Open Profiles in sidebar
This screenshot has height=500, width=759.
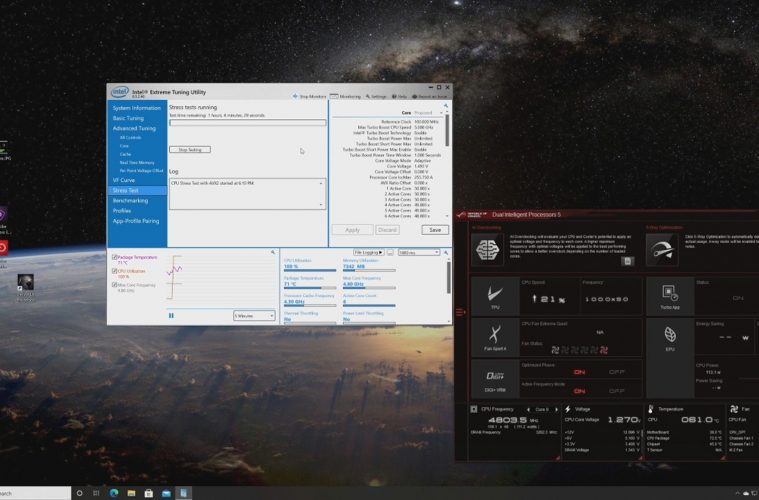pyautogui.click(x=122, y=211)
